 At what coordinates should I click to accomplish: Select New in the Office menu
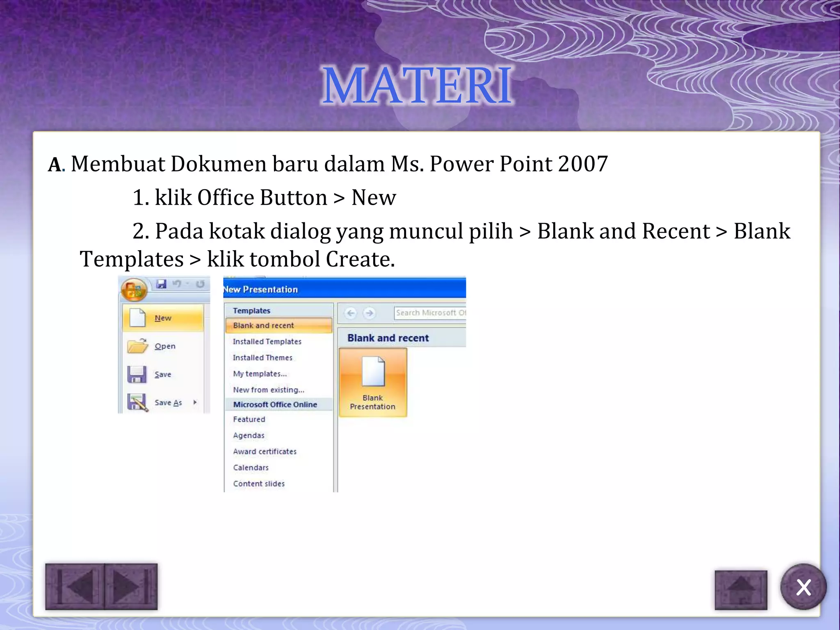(x=163, y=318)
